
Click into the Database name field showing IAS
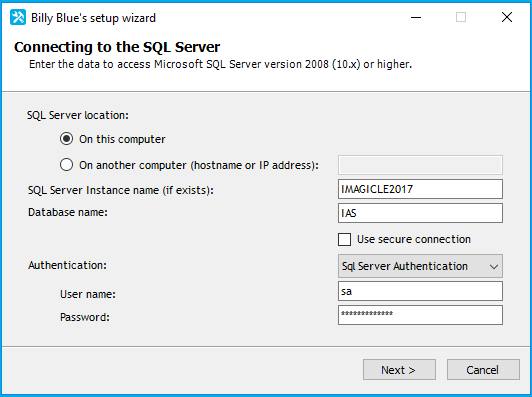420,213
